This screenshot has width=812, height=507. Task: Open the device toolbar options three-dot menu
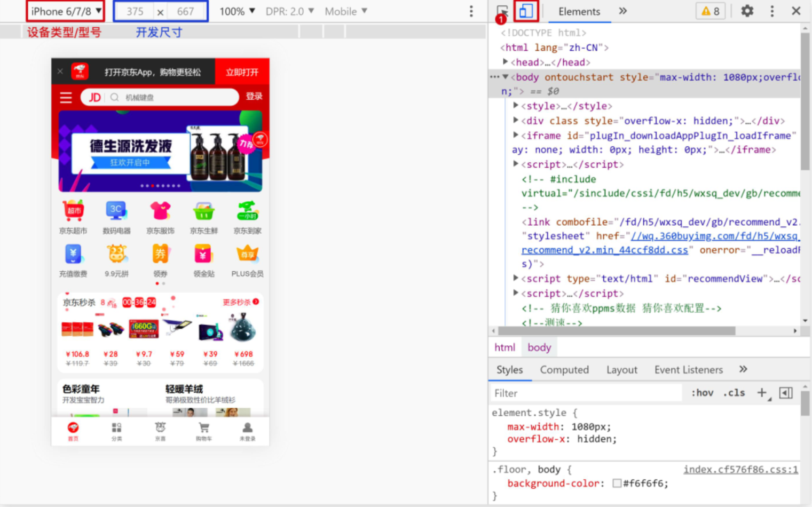tap(470, 11)
